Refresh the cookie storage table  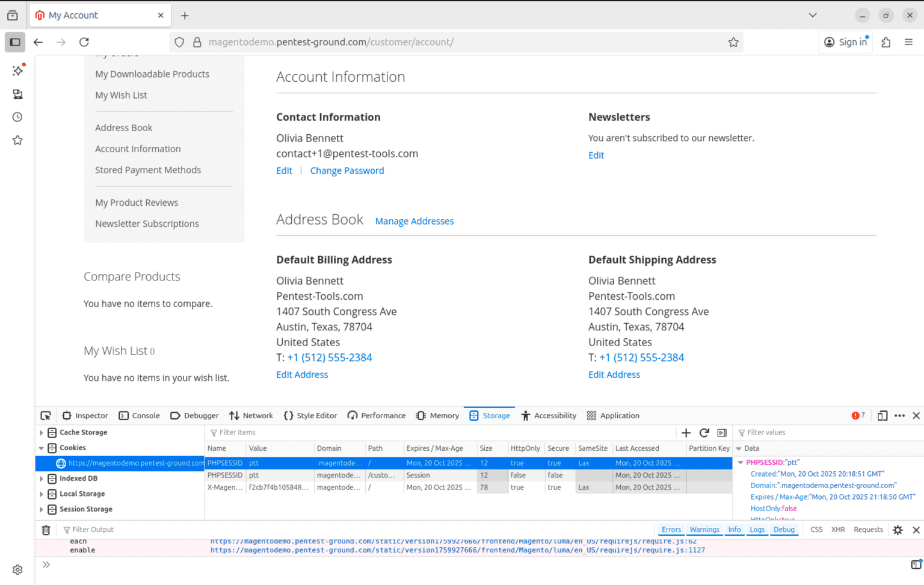704,433
